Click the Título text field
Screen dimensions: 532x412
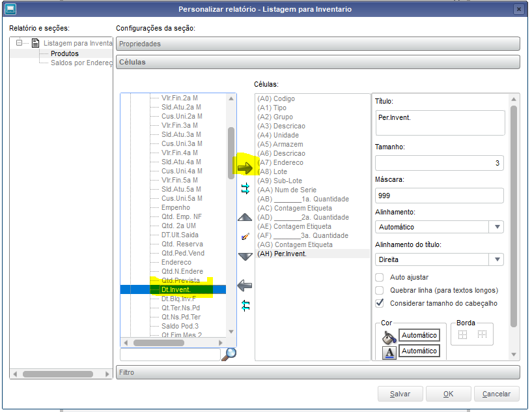pyautogui.click(x=440, y=123)
